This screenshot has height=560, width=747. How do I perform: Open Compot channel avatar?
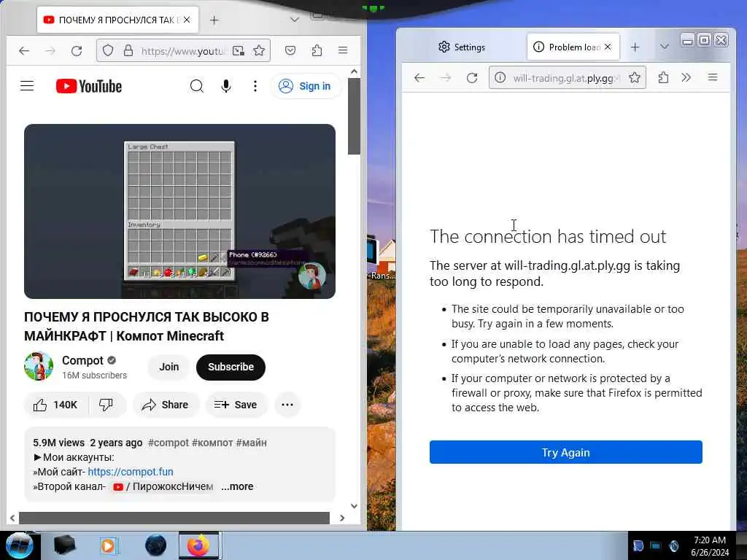[39, 366]
